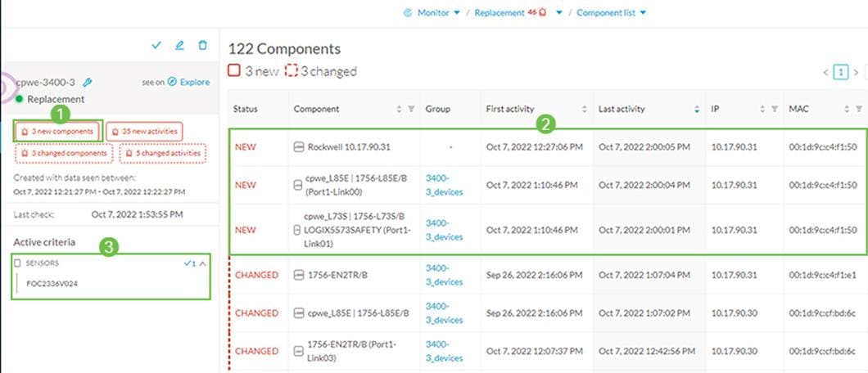
Task: Go to previous page of components
Action: point(825,72)
